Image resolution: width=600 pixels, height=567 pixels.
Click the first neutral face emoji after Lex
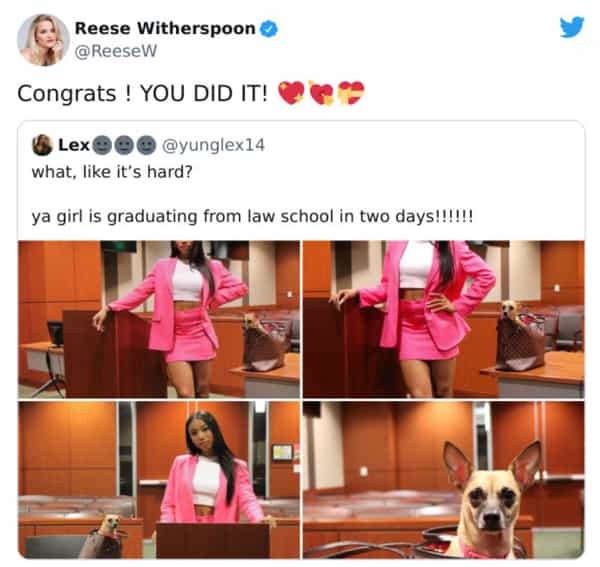pyautogui.click(x=102, y=145)
